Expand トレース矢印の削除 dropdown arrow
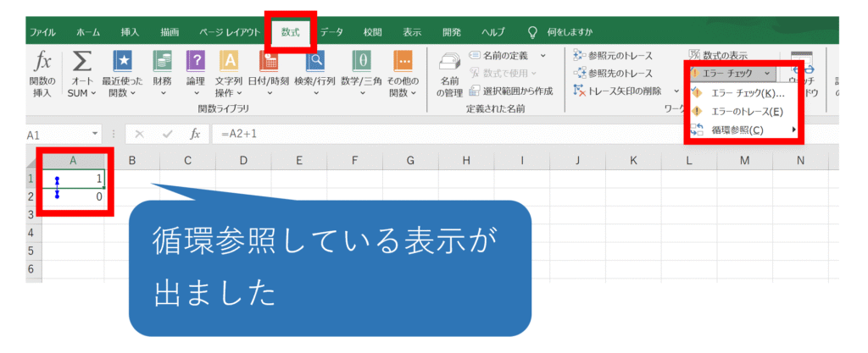 click(676, 91)
